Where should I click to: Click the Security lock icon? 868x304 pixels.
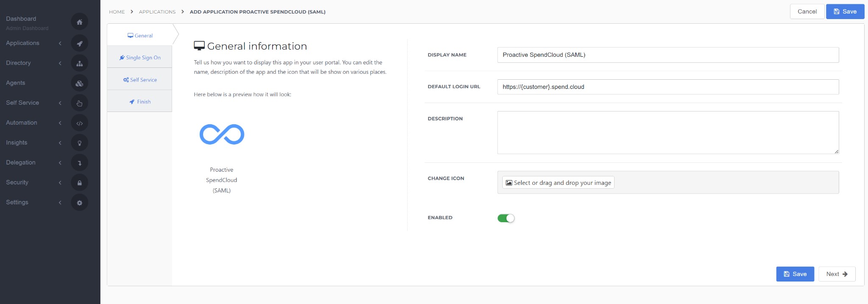[x=79, y=183]
